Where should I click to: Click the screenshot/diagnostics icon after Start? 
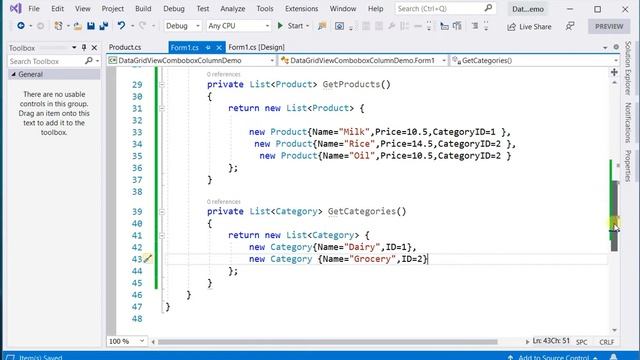[339, 26]
